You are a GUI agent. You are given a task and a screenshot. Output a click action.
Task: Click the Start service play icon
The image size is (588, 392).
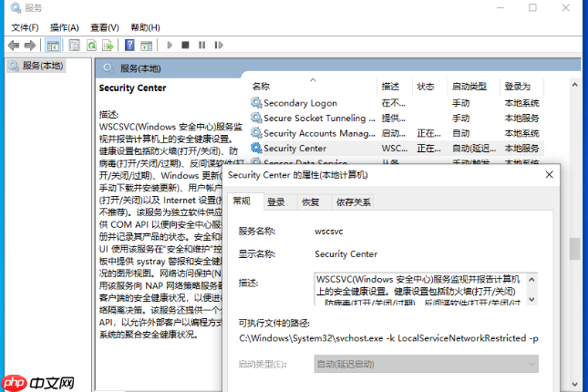pos(170,46)
